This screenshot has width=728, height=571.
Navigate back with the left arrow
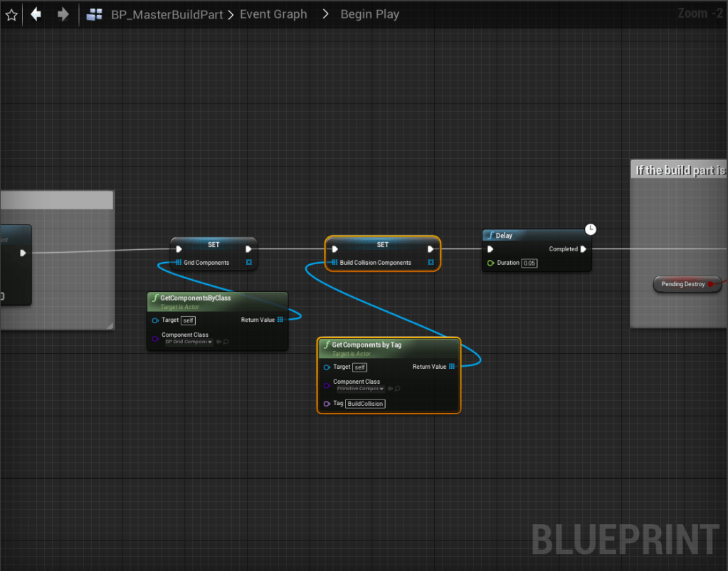pyautogui.click(x=36, y=14)
